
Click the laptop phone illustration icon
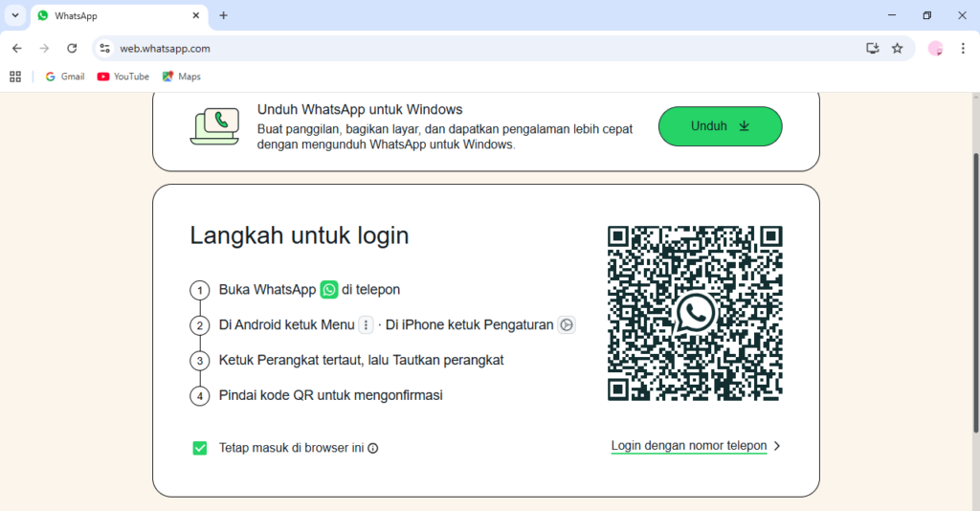215,126
